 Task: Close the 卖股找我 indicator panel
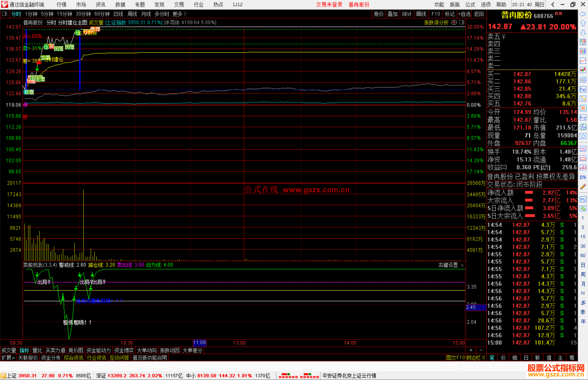click(462, 265)
